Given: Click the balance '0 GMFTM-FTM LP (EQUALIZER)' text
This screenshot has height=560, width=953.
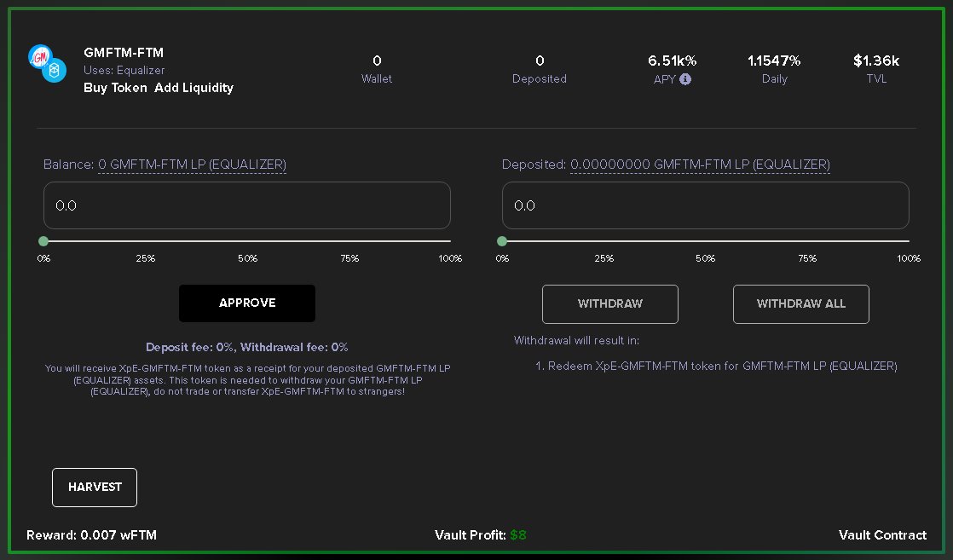Looking at the screenshot, I should 192,165.
